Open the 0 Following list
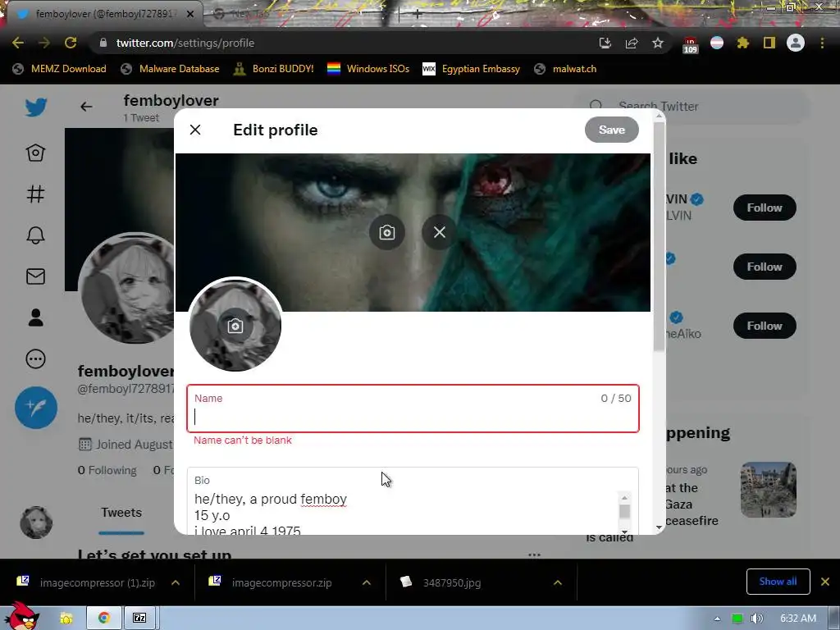840x630 pixels. pos(107,470)
